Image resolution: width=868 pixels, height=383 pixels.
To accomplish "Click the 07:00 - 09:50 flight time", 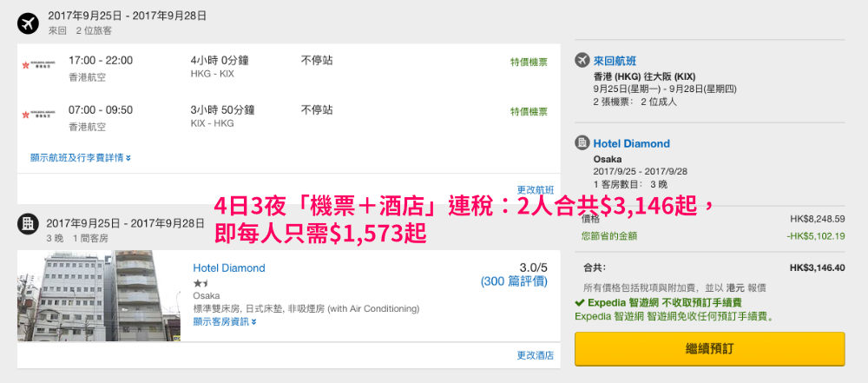I will click(x=101, y=109).
